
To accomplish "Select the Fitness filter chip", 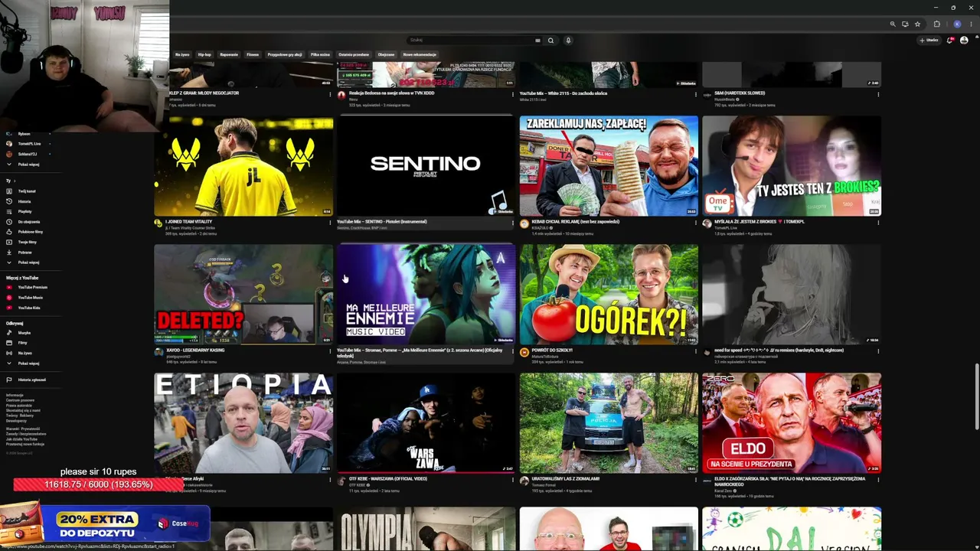I will pos(253,55).
